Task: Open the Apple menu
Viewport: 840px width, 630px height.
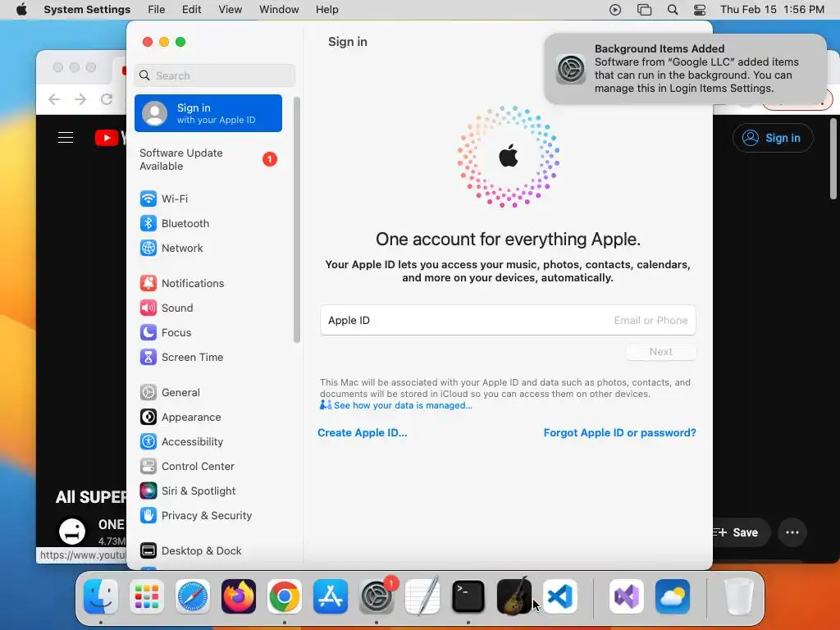Action: [x=21, y=10]
